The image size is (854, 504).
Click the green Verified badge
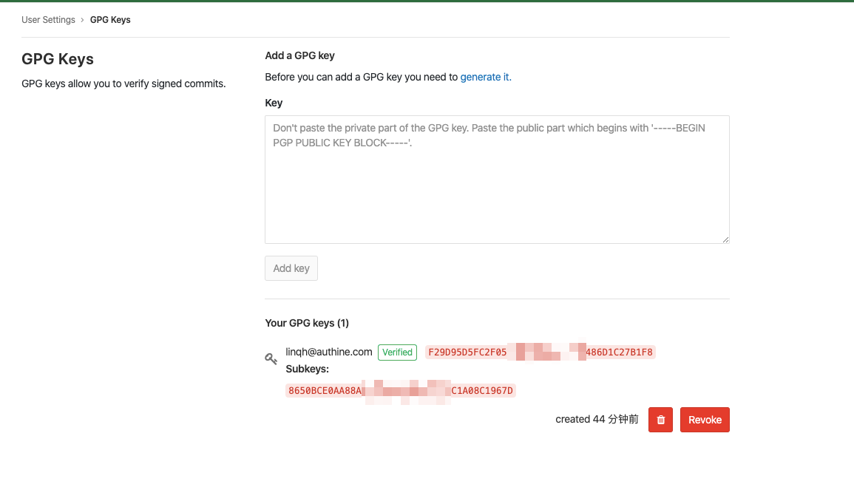tap(397, 353)
